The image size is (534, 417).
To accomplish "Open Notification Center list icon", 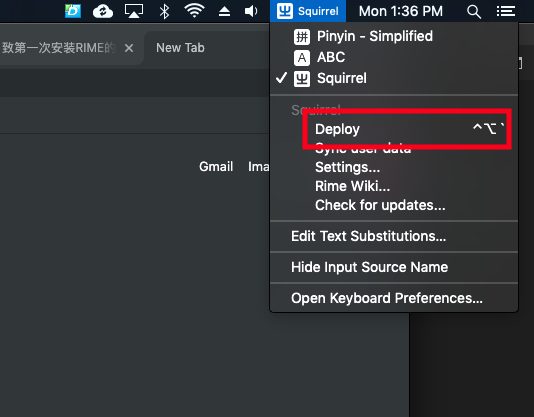I will [x=506, y=11].
